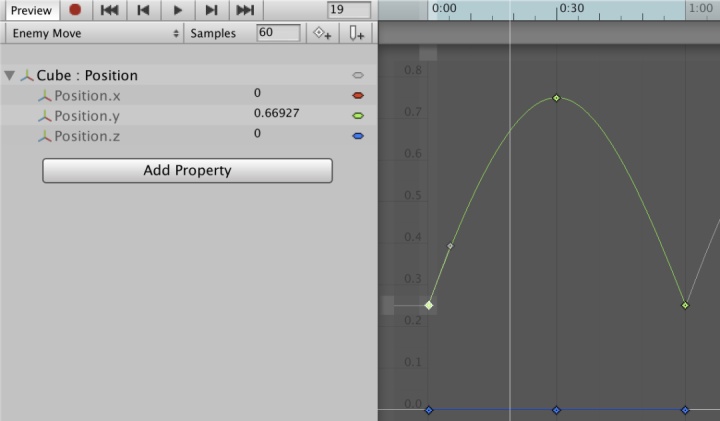
Task: Click the Cube Position group key indicator
Action: click(x=358, y=75)
